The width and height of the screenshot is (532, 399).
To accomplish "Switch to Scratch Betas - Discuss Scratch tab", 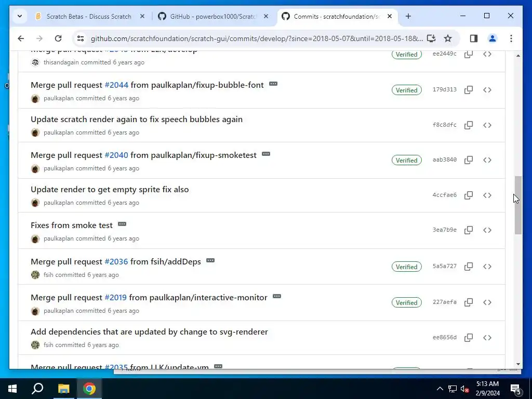I will [89, 16].
